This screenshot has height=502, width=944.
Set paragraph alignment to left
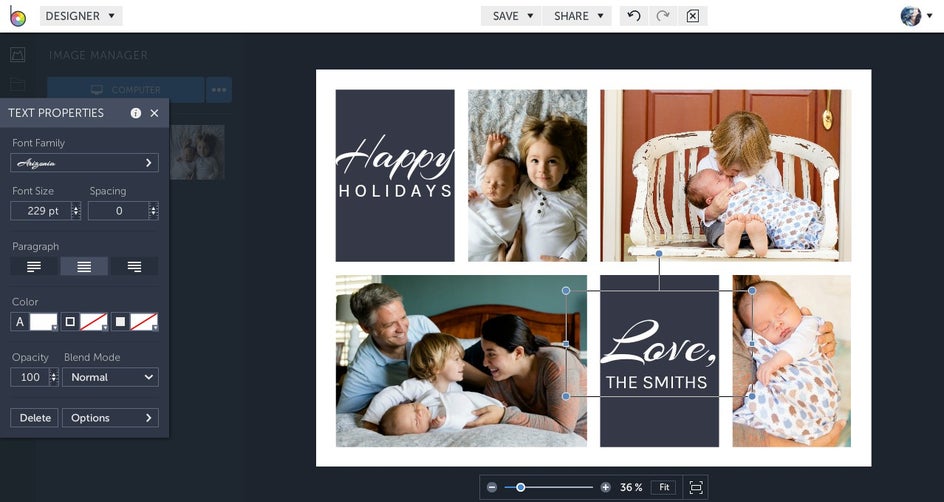point(34,266)
